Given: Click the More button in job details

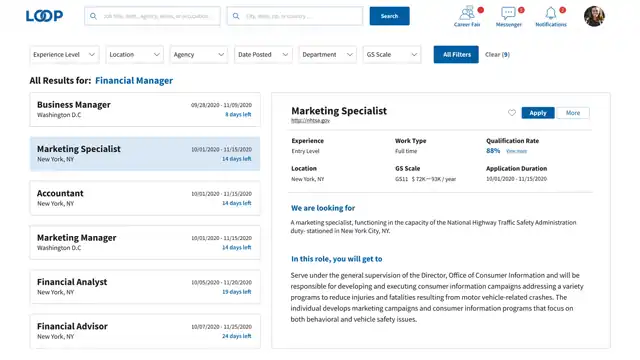Looking at the screenshot, I should [x=573, y=113].
